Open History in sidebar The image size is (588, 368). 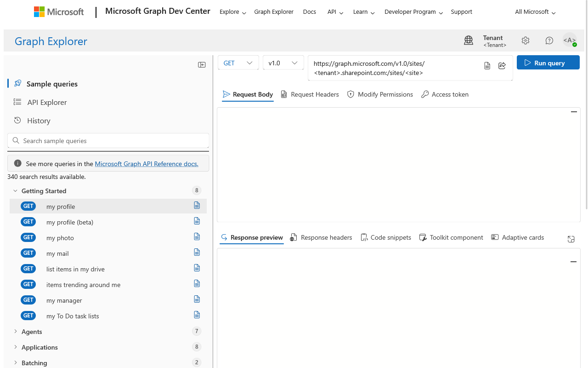[x=39, y=121]
